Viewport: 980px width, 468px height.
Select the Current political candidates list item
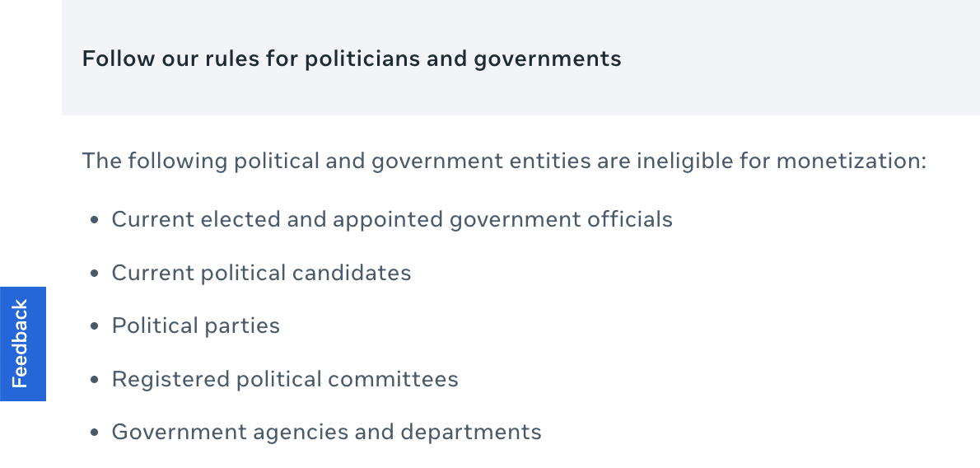click(x=261, y=273)
